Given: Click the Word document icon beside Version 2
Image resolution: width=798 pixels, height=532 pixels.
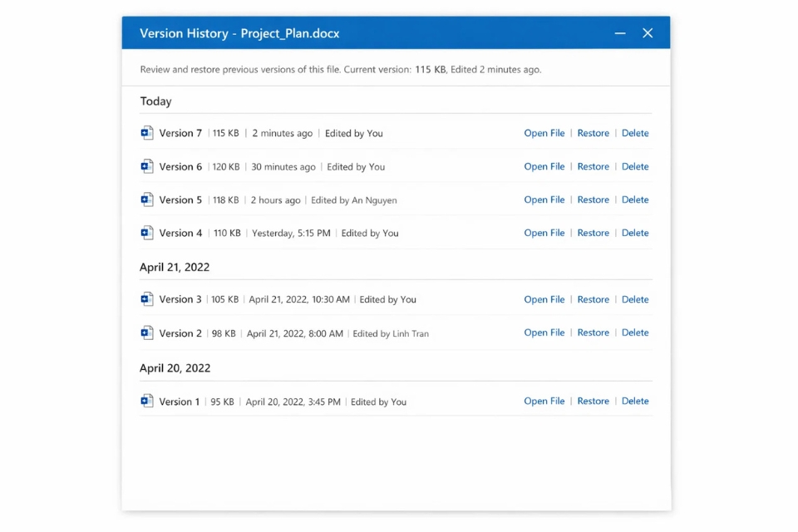Looking at the screenshot, I should [x=146, y=332].
